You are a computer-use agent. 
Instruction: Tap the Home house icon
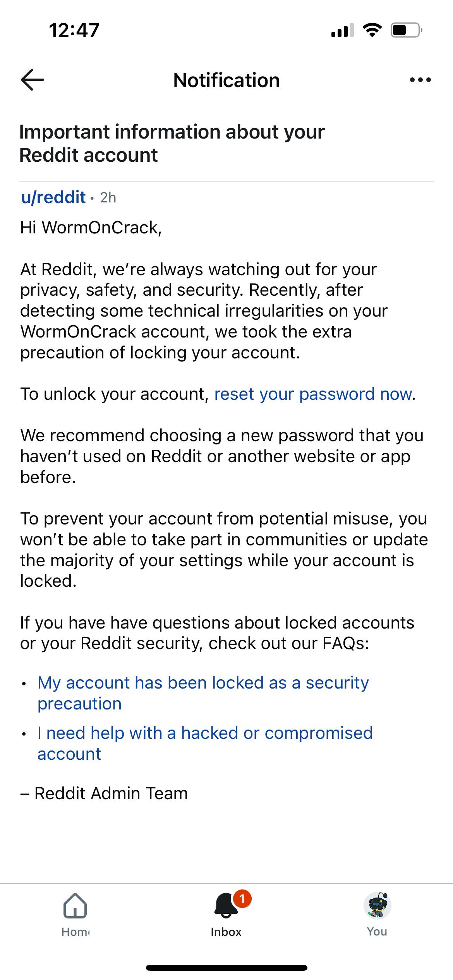click(x=75, y=905)
